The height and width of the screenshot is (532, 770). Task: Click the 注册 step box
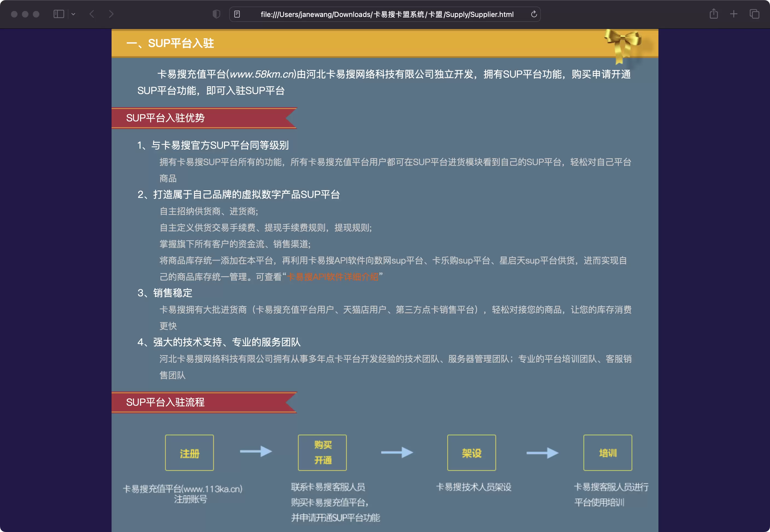(x=189, y=453)
